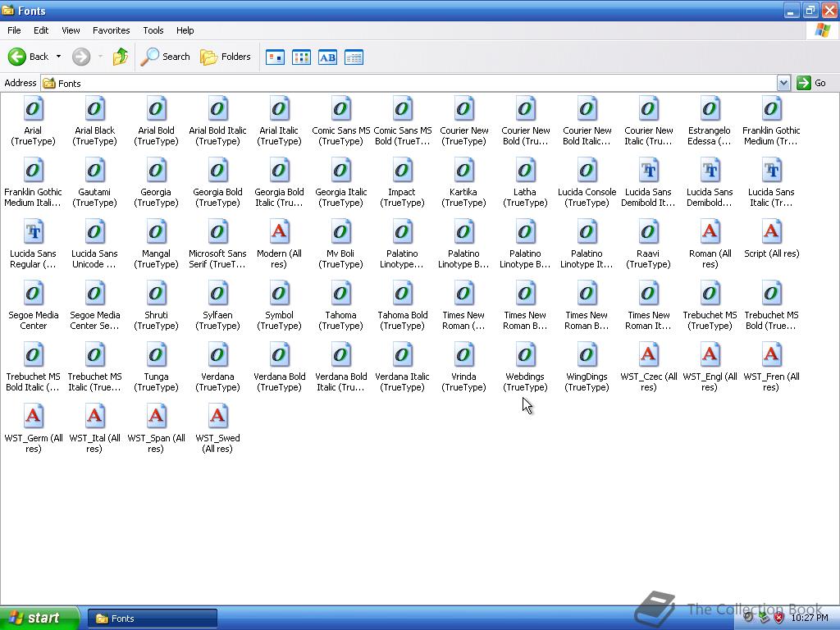Select the Sylfaen font icon
840x630 pixels.
pyautogui.click(x=217, y=294)
